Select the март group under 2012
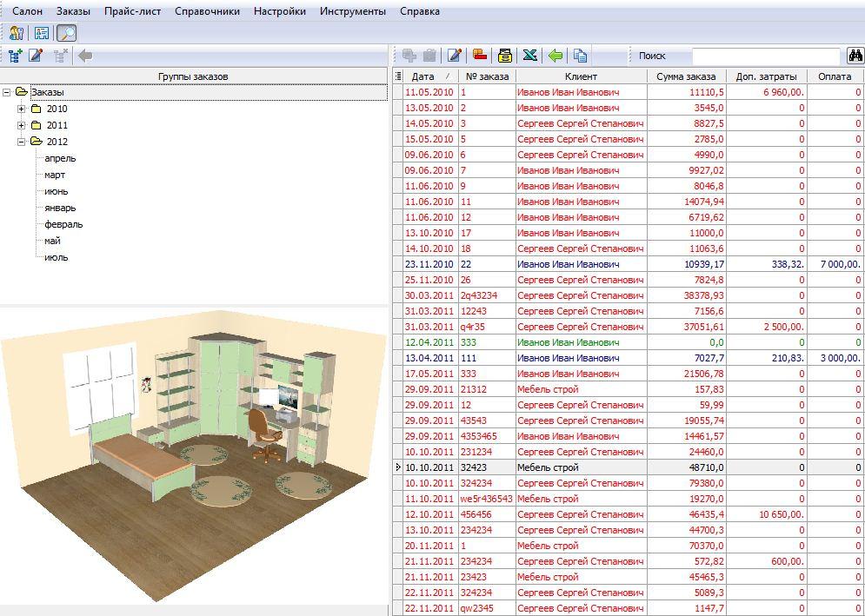Image resolution: width=865 pixels, height=616 pixels. [x=55, y=175]
